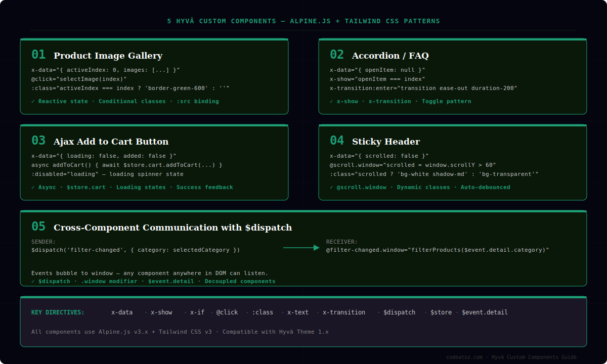
Task: Select the line x-data="{ scrolled: false }"
Action: click(379, 156)
